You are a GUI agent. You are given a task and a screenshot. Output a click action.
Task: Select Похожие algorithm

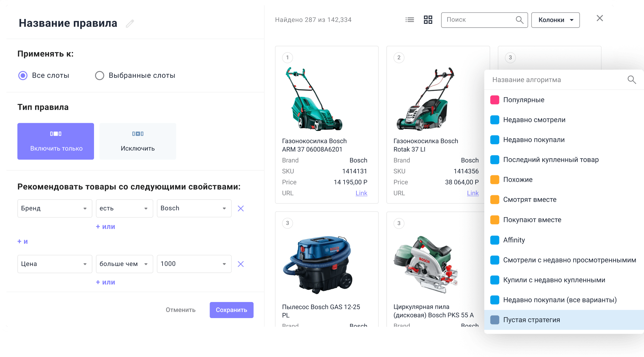564,180
